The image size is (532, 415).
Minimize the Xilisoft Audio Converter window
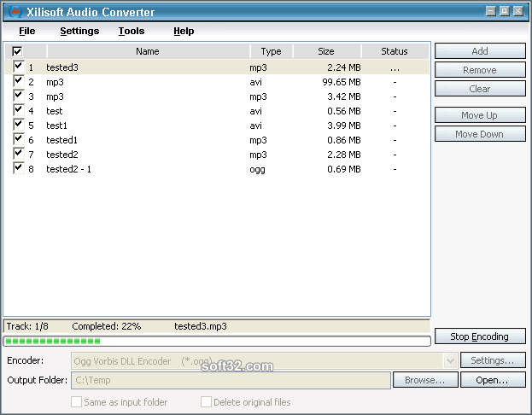[x=491, y=11]
